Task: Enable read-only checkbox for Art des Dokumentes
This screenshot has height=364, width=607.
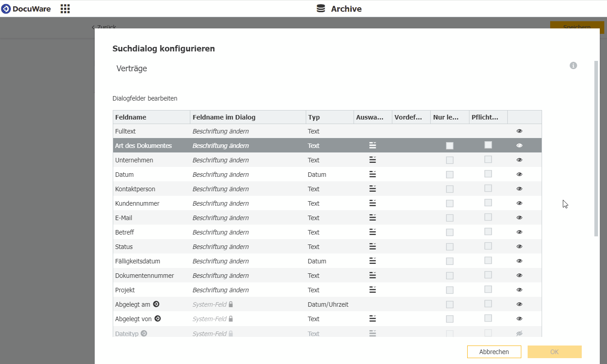Action: click(x=450, y=145)
